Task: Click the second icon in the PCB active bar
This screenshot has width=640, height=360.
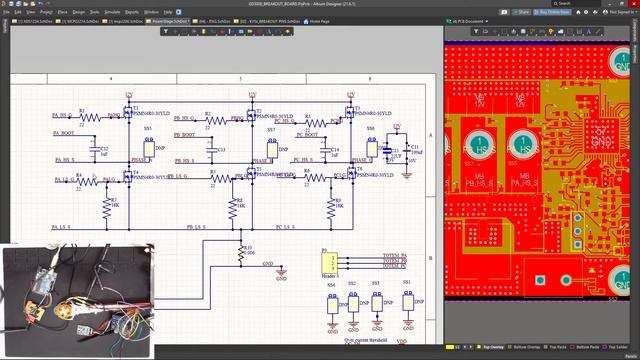Action: coord(485,31)
